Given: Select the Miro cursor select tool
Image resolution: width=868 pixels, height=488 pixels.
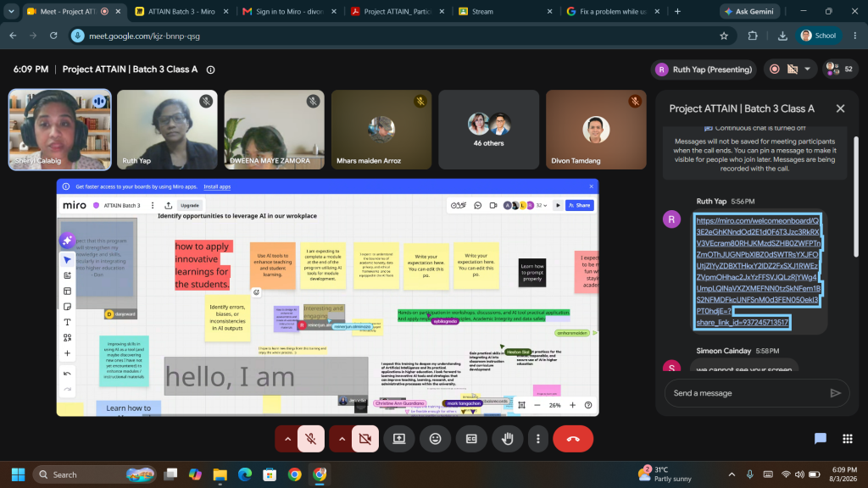Looking at the screenshot, I should tap(68, 260).
